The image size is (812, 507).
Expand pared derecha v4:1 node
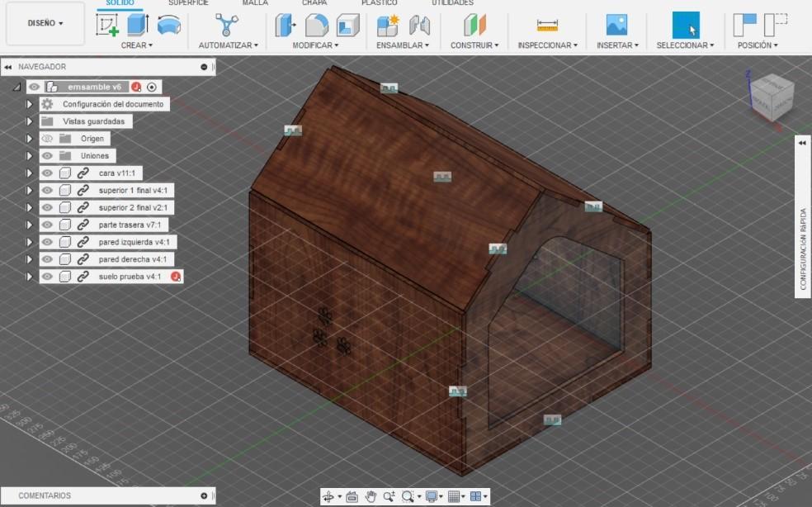point(30,259)
